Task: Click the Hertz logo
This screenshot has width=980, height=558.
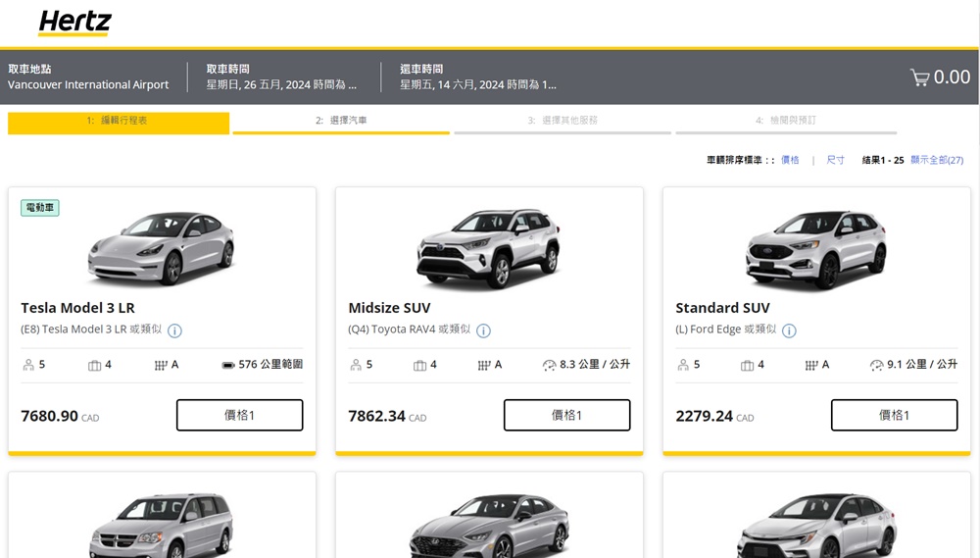Action: (x=74, y=23)
